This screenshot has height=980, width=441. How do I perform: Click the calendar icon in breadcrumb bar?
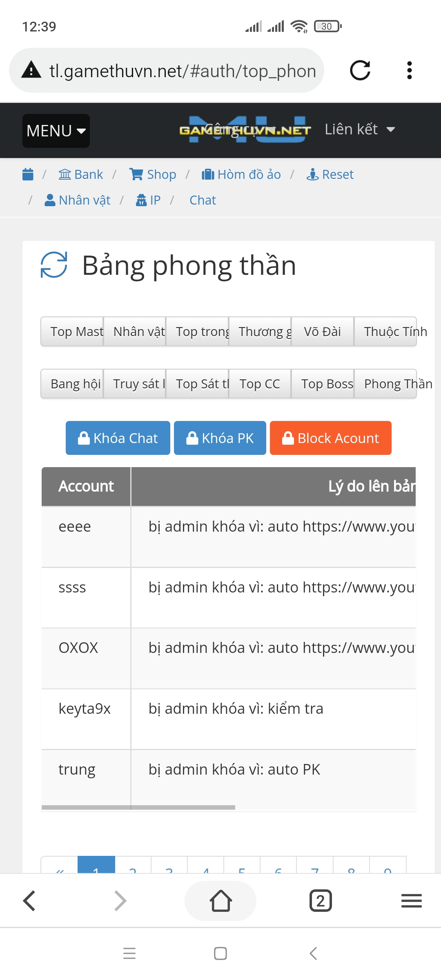(x=28, y=174)
